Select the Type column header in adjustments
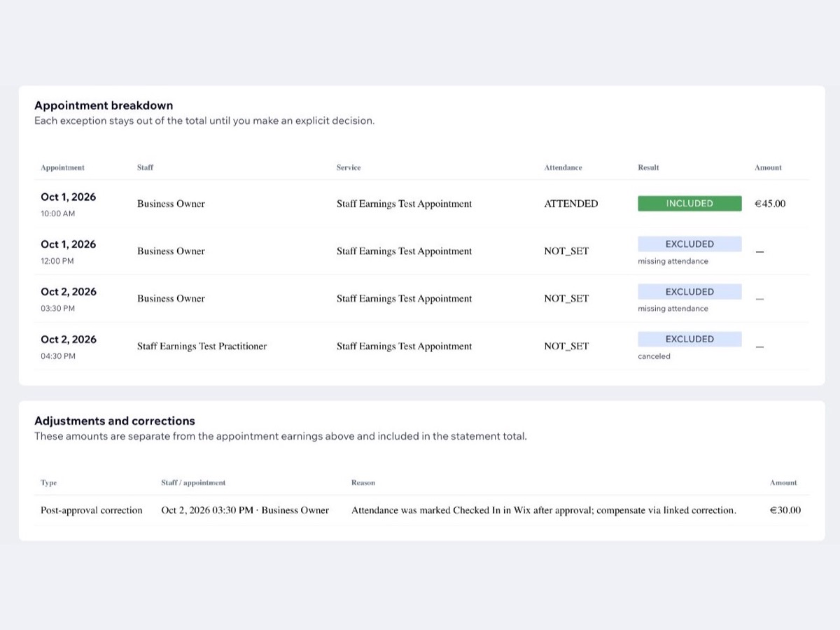This screenshot has width=840, height=630. [48, 483]
